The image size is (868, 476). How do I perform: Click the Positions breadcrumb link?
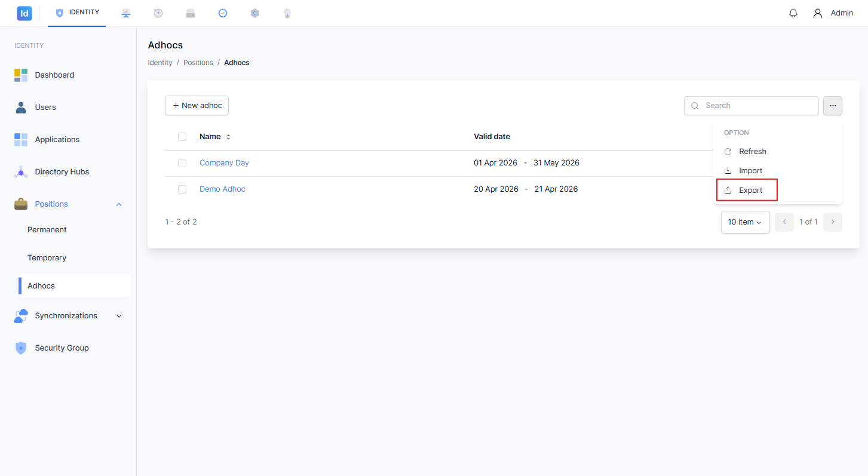198,63
